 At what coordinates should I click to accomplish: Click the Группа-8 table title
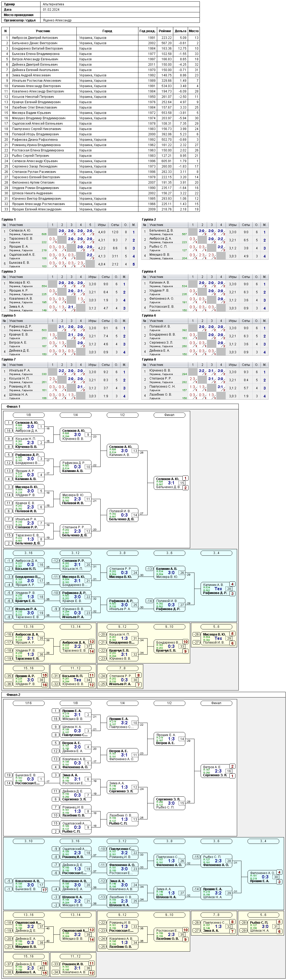149,359
